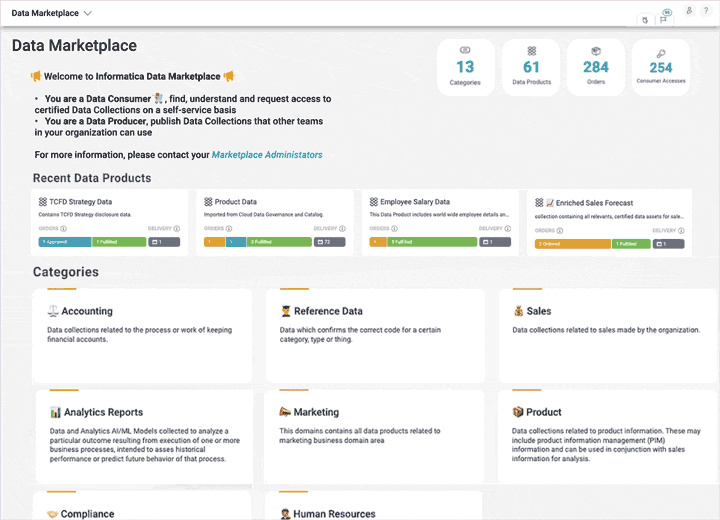The image size is (720, 520).
Task: Open the Consumer Accesses tile
Action: coord(661,67)
